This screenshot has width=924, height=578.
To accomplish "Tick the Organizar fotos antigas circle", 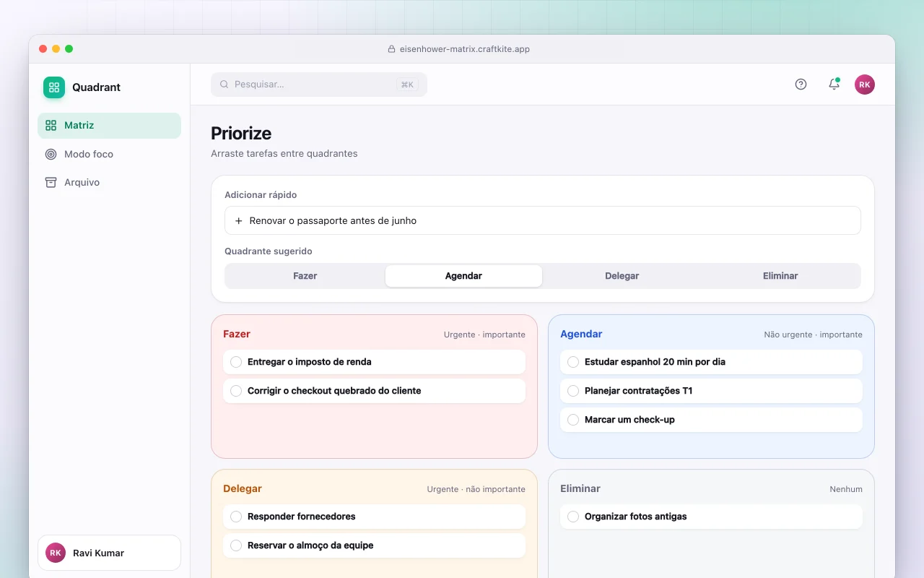I will pyautogui.click(x=573, y=517).
